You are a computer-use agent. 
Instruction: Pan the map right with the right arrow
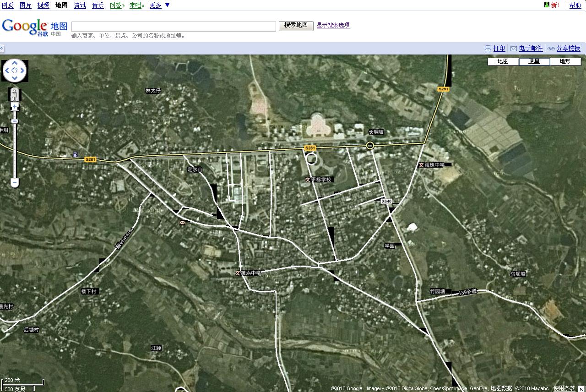coord(22,71)
